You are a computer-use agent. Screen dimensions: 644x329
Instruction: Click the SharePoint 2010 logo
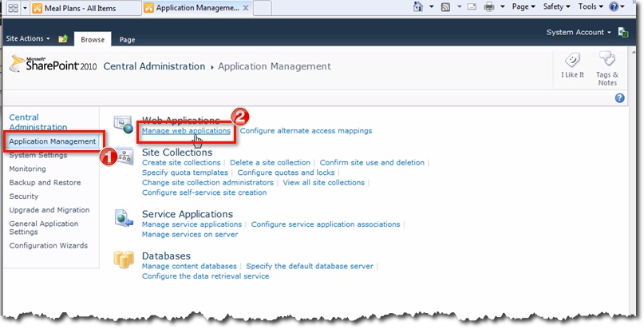(x=53, y=64)
